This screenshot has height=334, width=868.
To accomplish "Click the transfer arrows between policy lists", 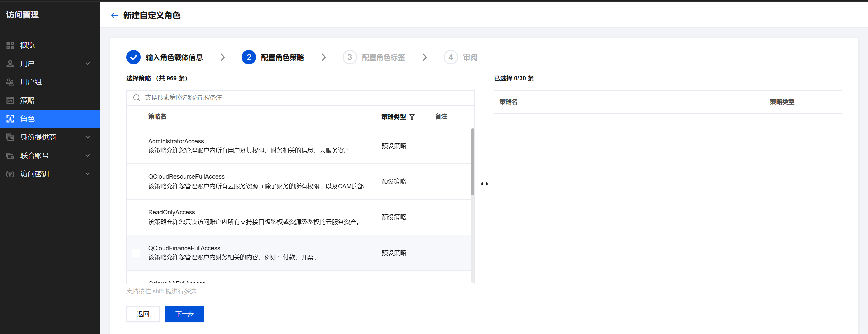I will pos(484,184).
